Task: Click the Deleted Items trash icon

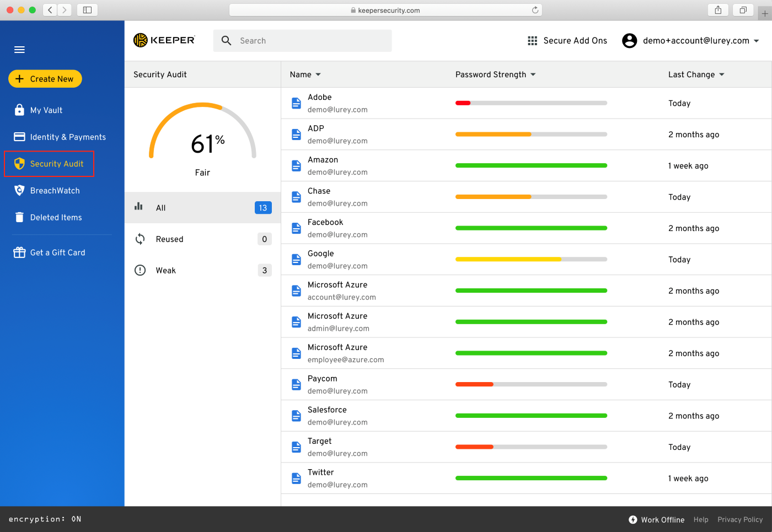Action: coord(19,217)
